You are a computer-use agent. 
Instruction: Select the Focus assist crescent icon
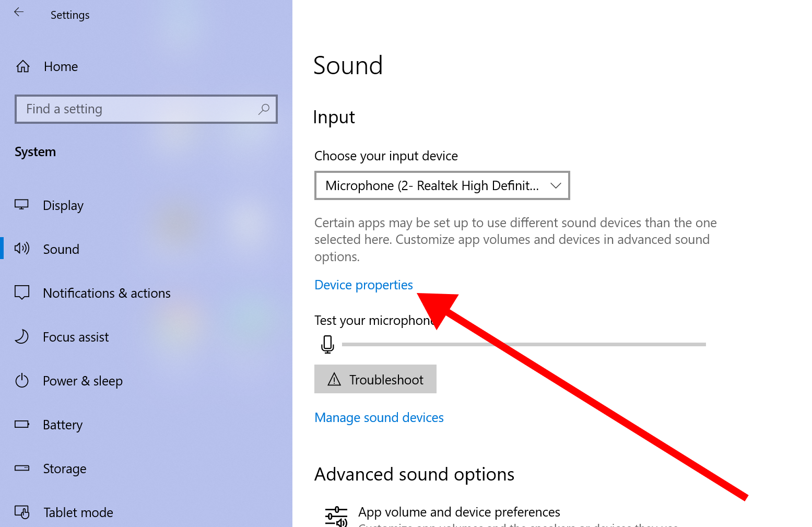21,336
